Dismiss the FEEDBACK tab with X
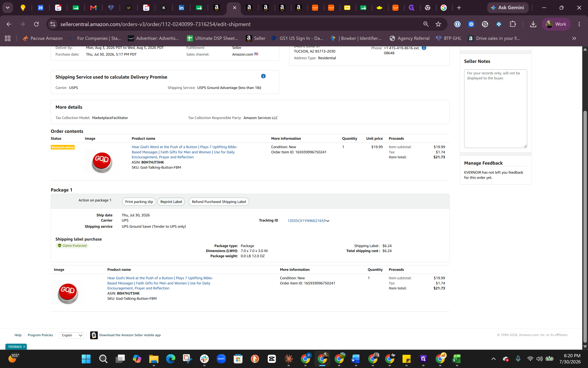588x368 pixels. click(x=24, y=347)
